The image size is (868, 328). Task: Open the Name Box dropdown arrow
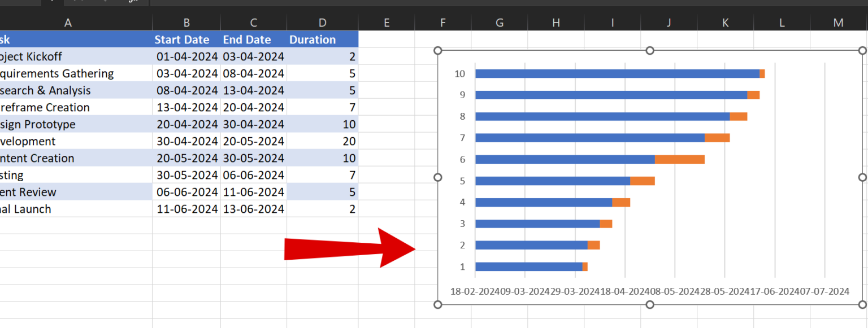point(105,2)
